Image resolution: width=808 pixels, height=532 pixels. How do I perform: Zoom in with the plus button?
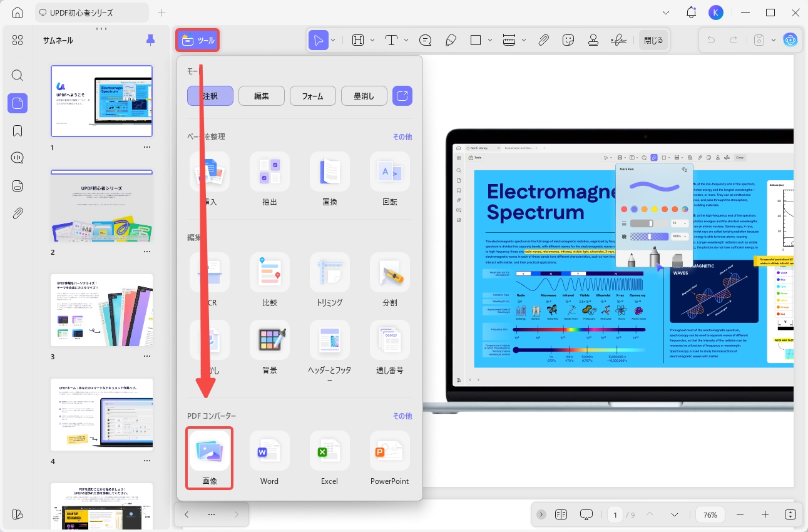point(765,514)
